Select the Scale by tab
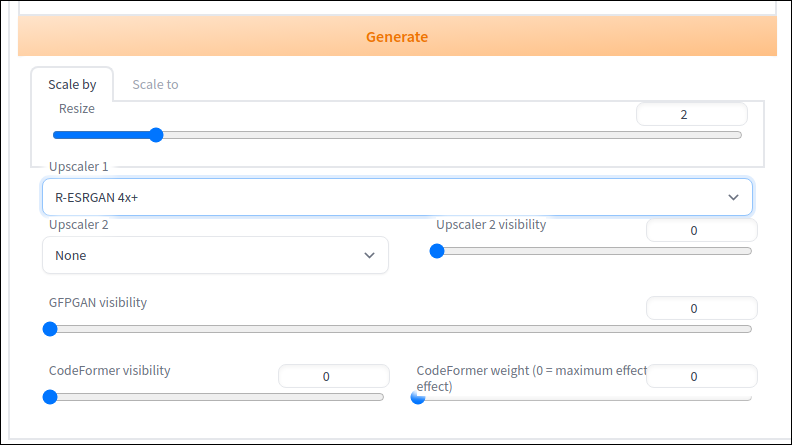792x445 pixels. click(x=72, y=84)
